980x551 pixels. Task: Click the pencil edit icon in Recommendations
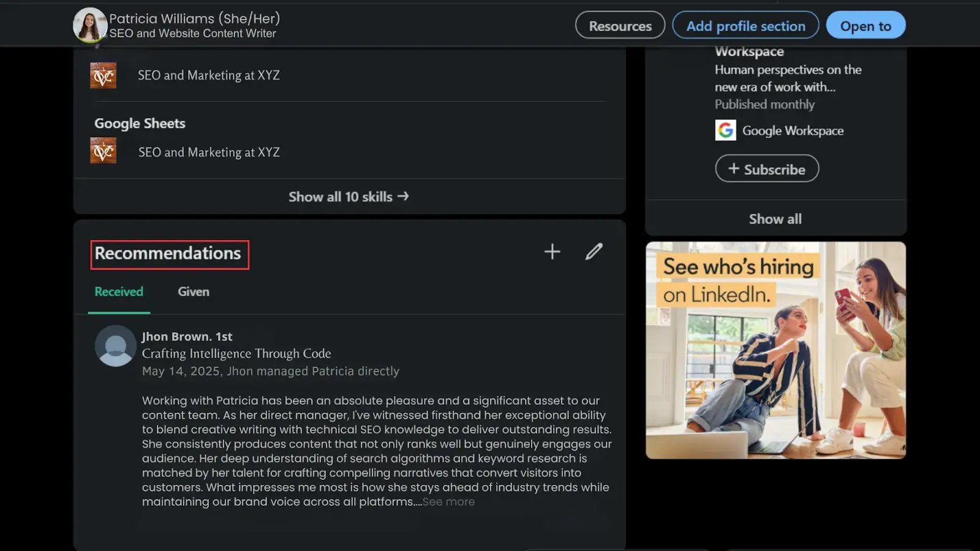click(594, 252)
